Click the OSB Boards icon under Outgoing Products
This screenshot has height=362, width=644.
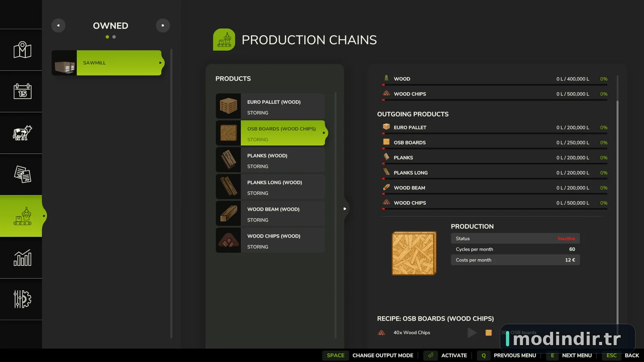[386, 142]
